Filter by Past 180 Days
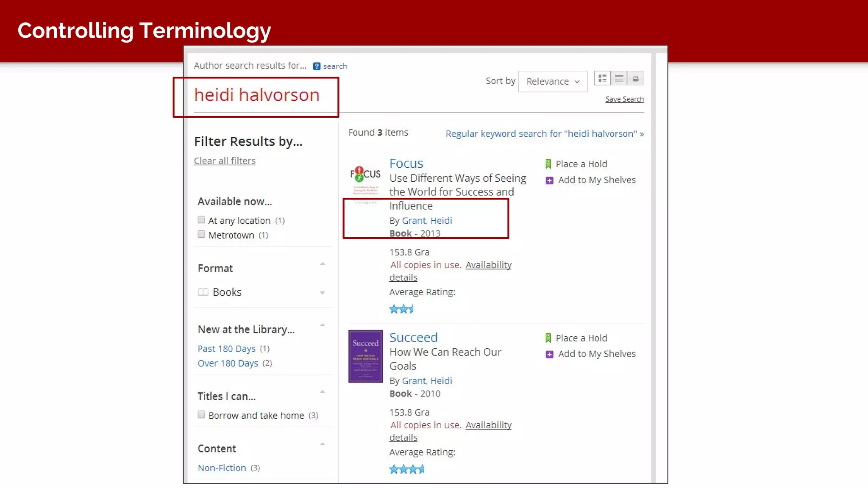Screen dimensions: 868x488 (227, 349)
